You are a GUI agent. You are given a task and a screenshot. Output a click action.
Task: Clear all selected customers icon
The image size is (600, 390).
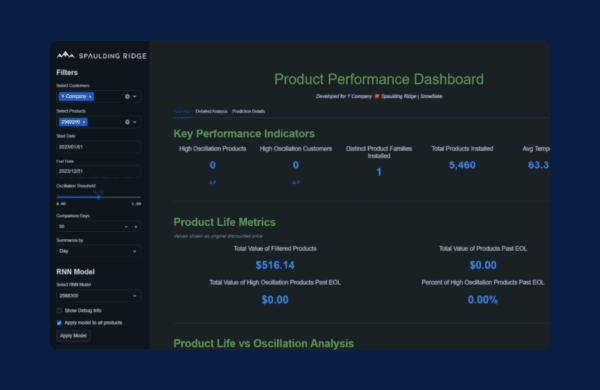click(127, 96)
